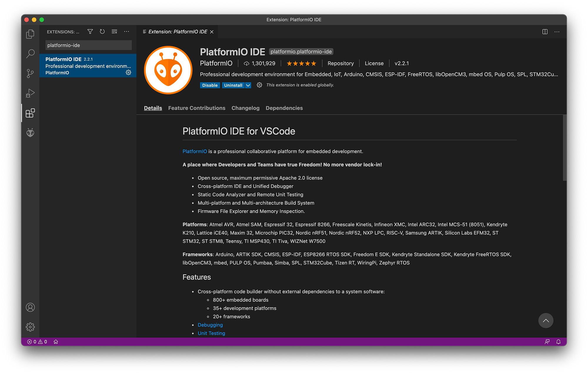Click the Unit Testing link

[x=211, y=333]
